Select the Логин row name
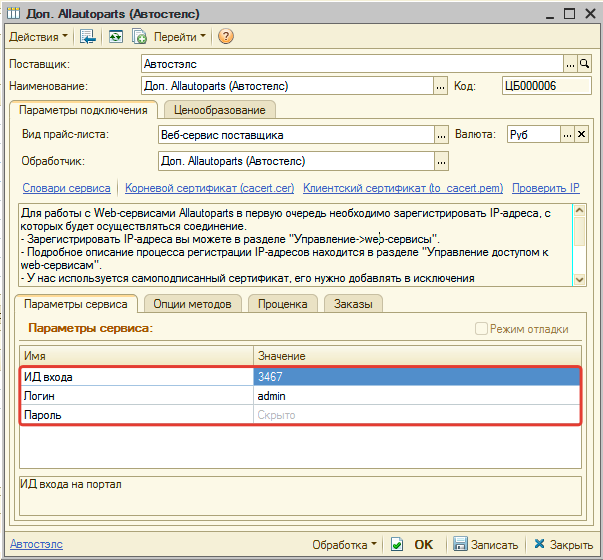 coord(137,396)
